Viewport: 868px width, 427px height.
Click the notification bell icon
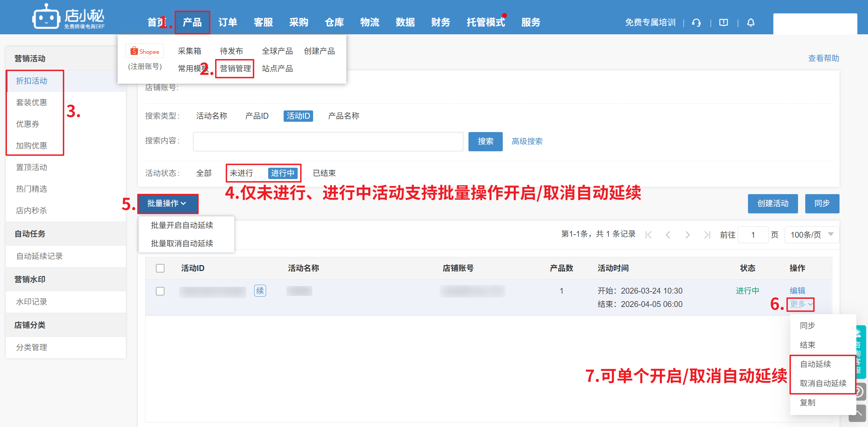coord(751,23)
